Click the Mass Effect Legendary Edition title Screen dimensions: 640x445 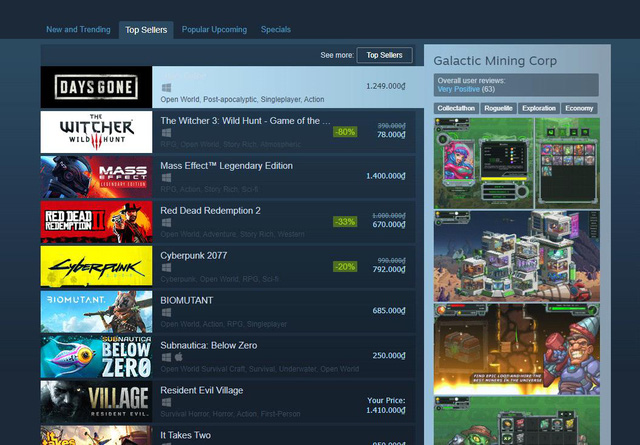pos(227,166)
